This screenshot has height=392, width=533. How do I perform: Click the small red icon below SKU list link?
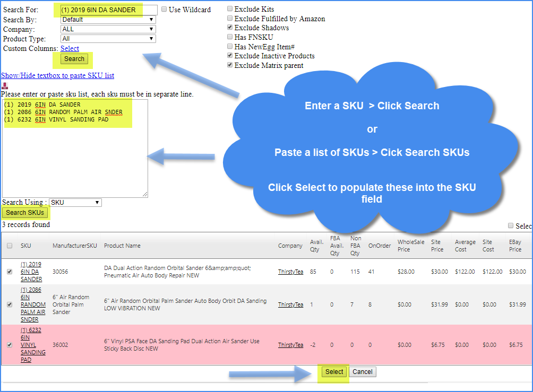click(5, 85)
